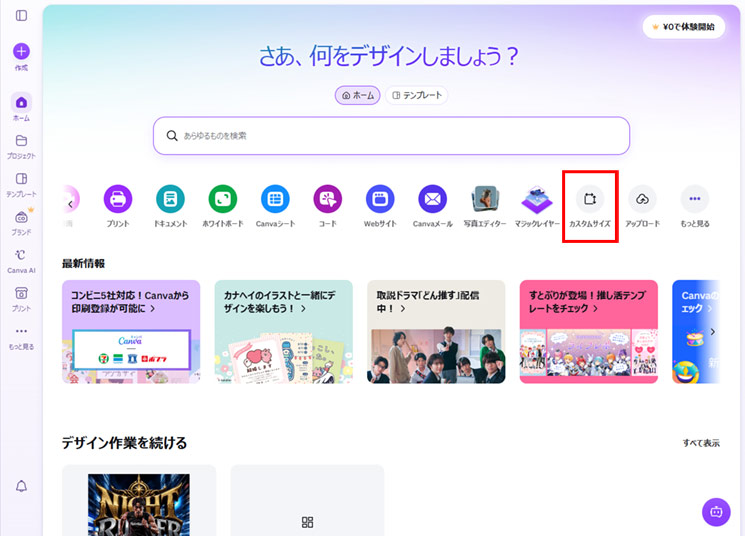Open the blank grid-icon design card
Viewport: 745px width, 536px height.
pos(307,501)
